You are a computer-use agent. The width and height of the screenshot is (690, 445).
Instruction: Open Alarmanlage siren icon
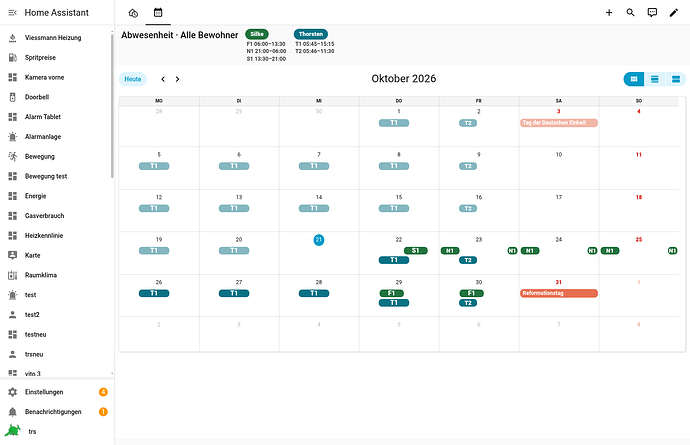[13, 136]
